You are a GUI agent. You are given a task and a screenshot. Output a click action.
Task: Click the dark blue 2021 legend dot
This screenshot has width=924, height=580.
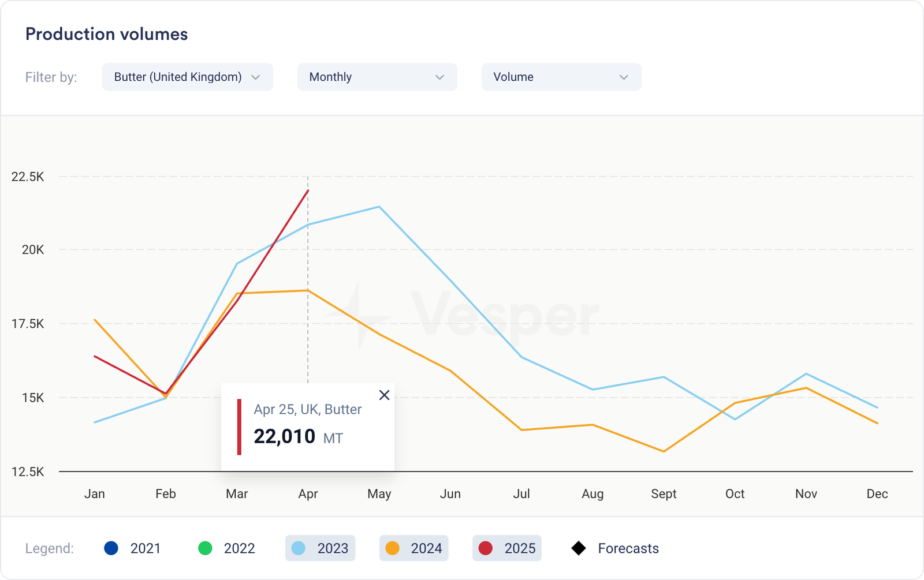point(111,548)
